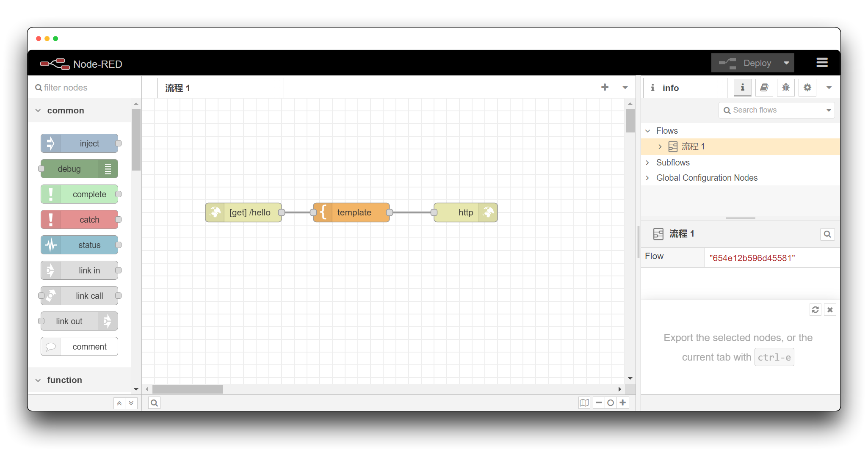Click the flow ID value 654e12b596d45581

pyautogui.click(x=752, y=258)
